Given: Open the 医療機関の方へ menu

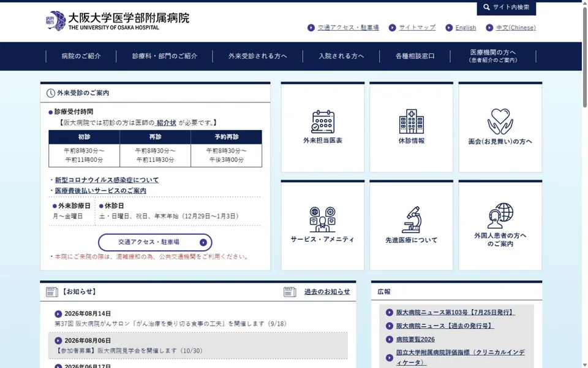Looking at the screenshot, I should [x=492, y=56].
